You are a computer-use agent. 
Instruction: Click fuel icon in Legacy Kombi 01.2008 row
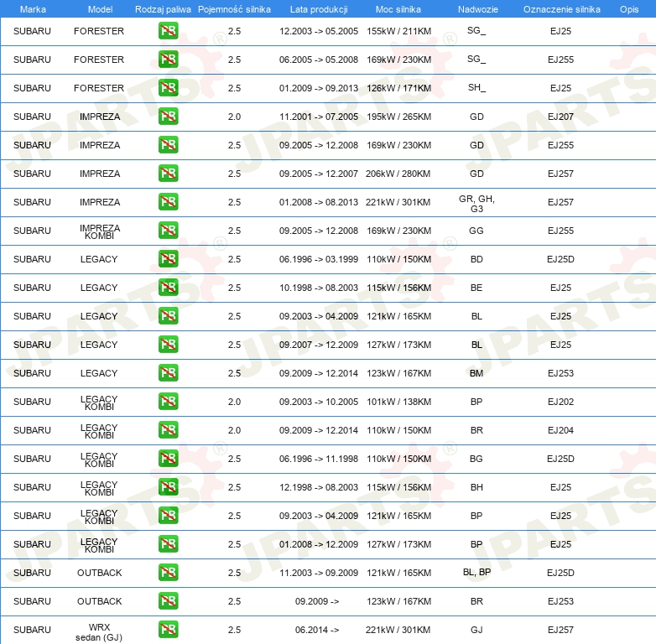(168, 543)
